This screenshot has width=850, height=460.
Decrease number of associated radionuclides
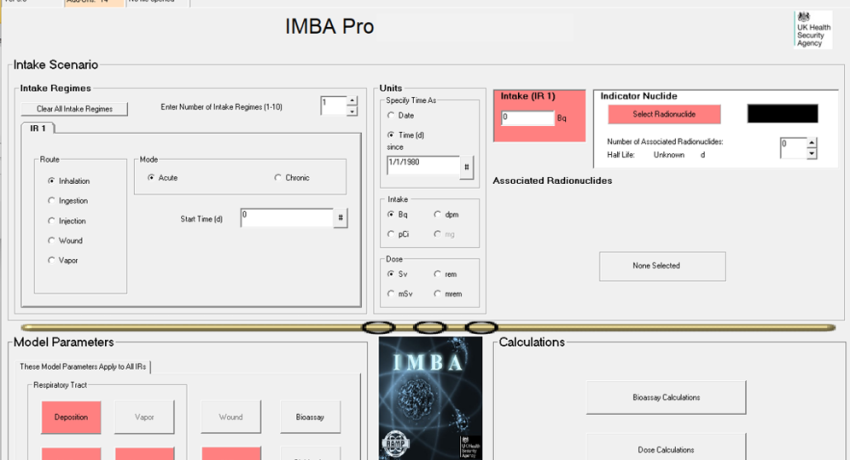pos(812,153)
